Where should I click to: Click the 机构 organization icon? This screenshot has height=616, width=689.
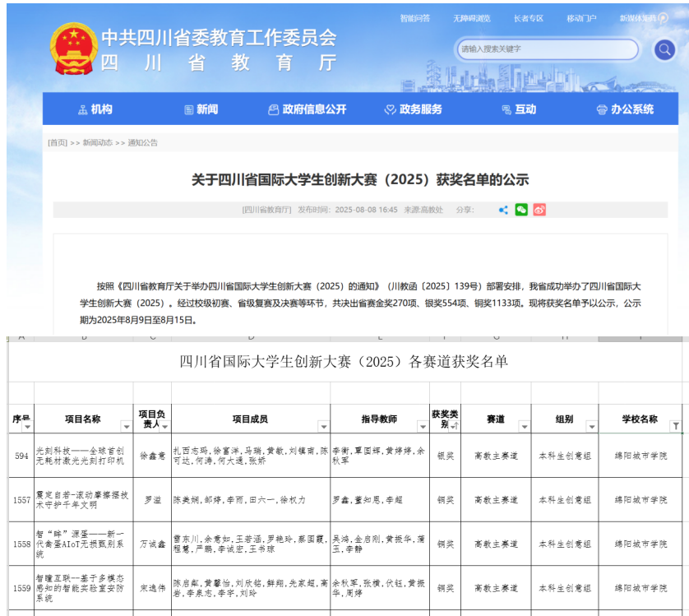click(82, 109)
